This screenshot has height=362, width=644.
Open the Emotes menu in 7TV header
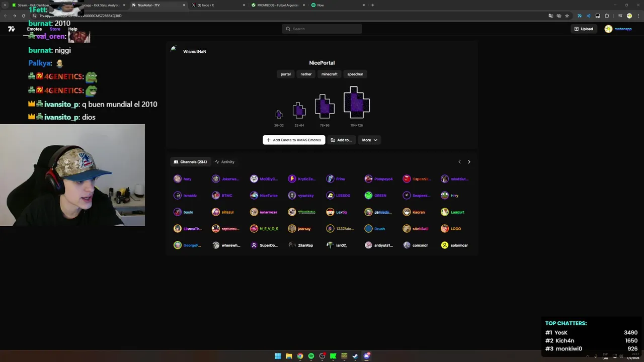point(34,29)
